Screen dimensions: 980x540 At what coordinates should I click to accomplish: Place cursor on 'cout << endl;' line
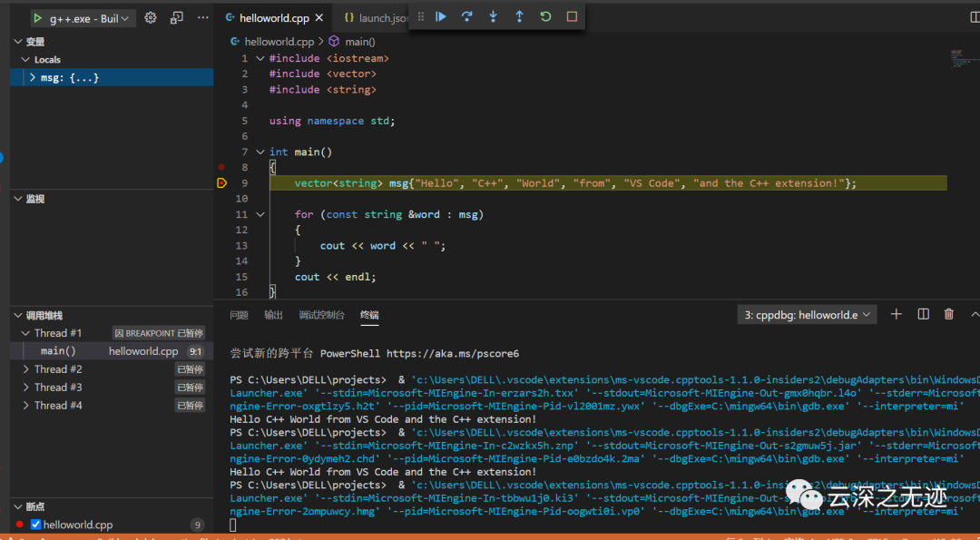(x=336, y=277)
